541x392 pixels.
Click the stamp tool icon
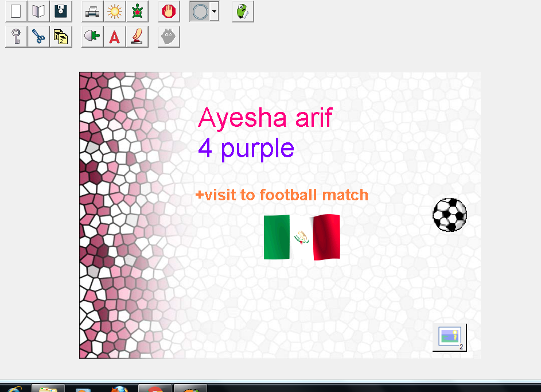coord(137,36)
